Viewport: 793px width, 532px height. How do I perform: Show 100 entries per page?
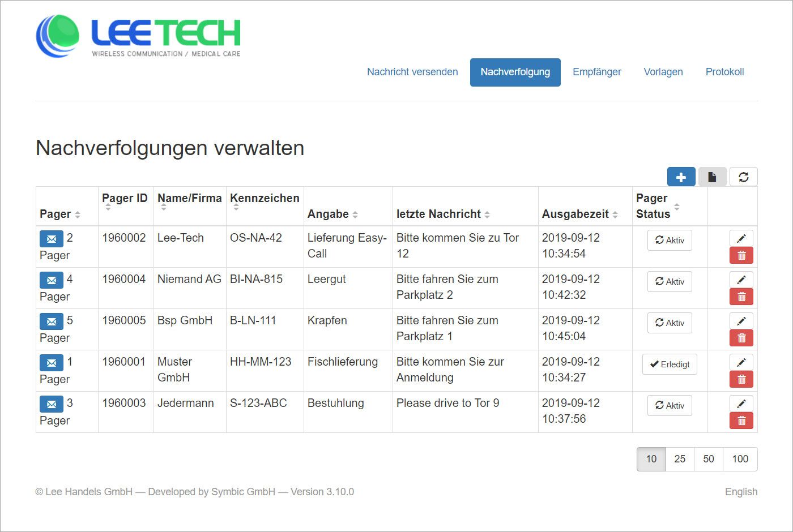pyautogui.click(x=740, y=459)
